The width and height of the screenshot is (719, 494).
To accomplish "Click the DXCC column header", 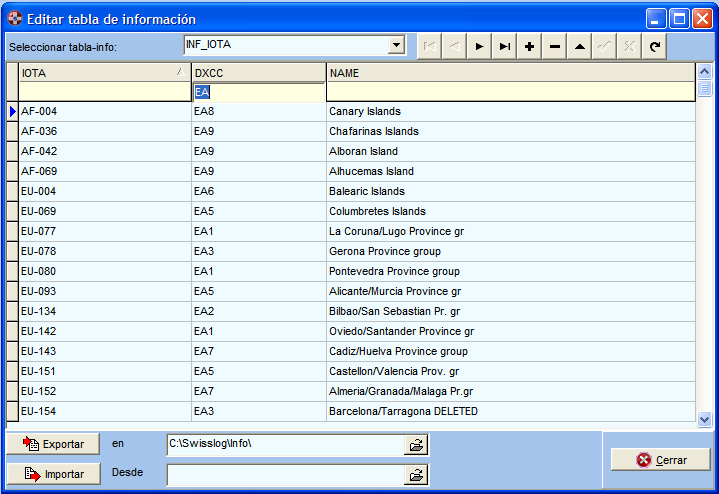I will [x=258, y=73].
